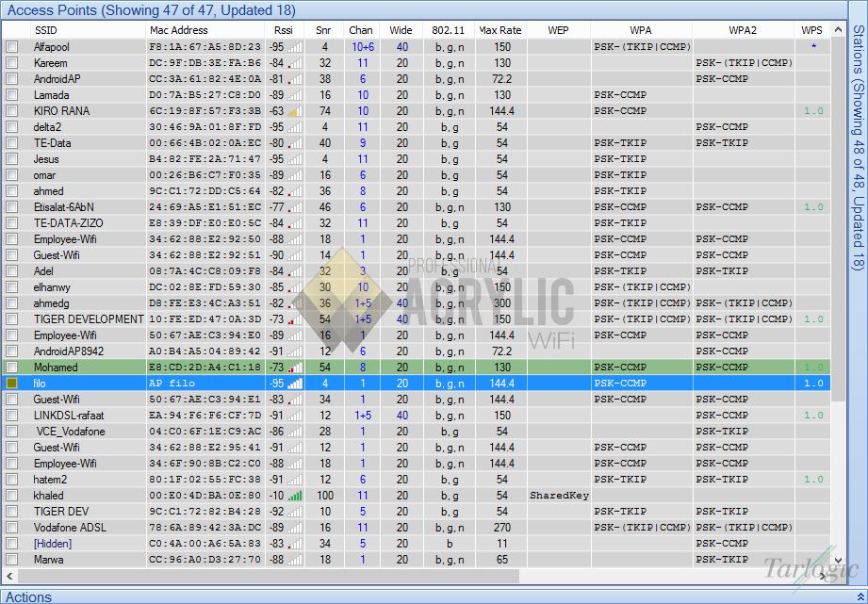Image resolution: width=868 pixels, height=604 pixels.
Task: Click the SharedKey WEP cell
Action: 559,496
